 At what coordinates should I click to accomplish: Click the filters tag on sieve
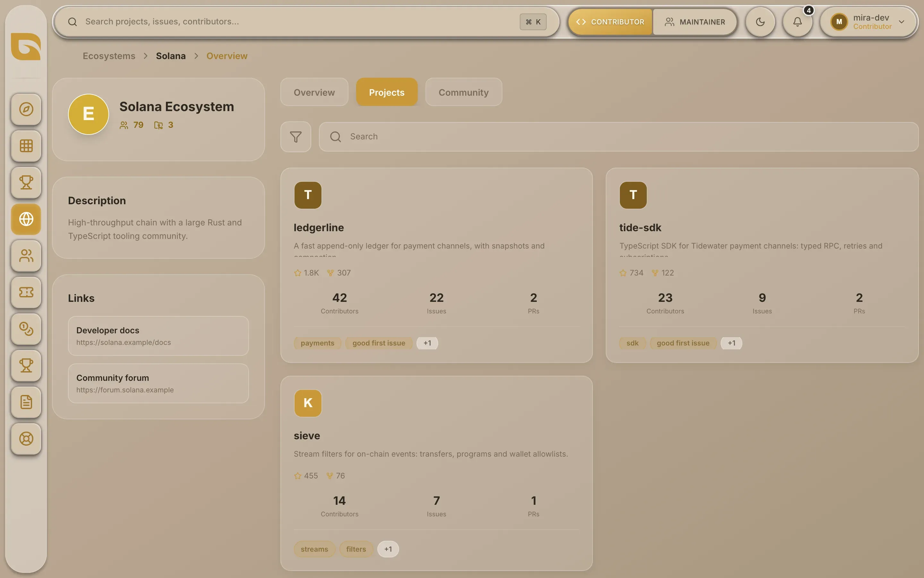click(356, 549)
